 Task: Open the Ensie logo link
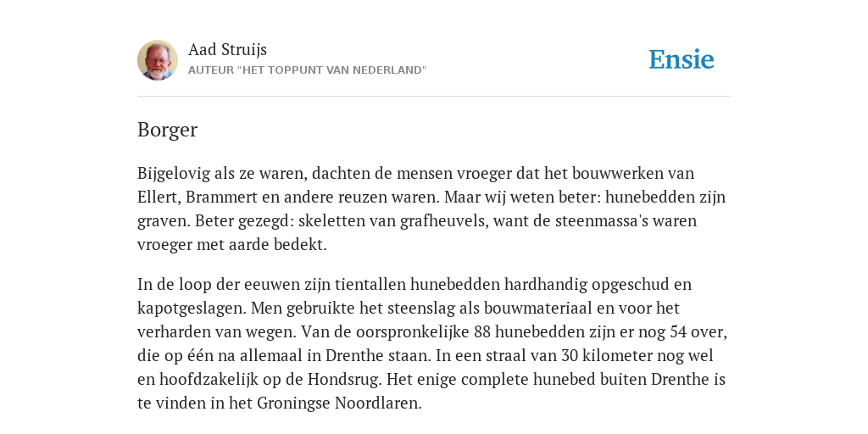(682, 59)
